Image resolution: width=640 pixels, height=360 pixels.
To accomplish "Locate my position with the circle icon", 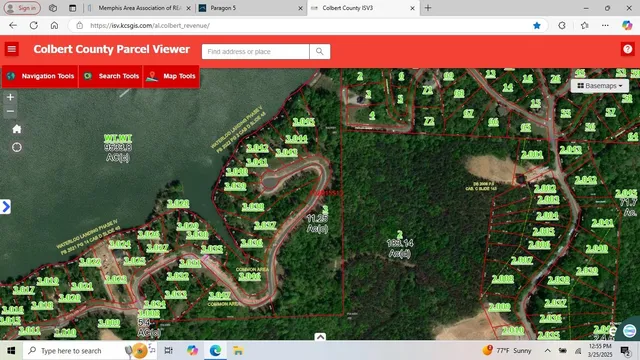I will [x=17, y=147].
